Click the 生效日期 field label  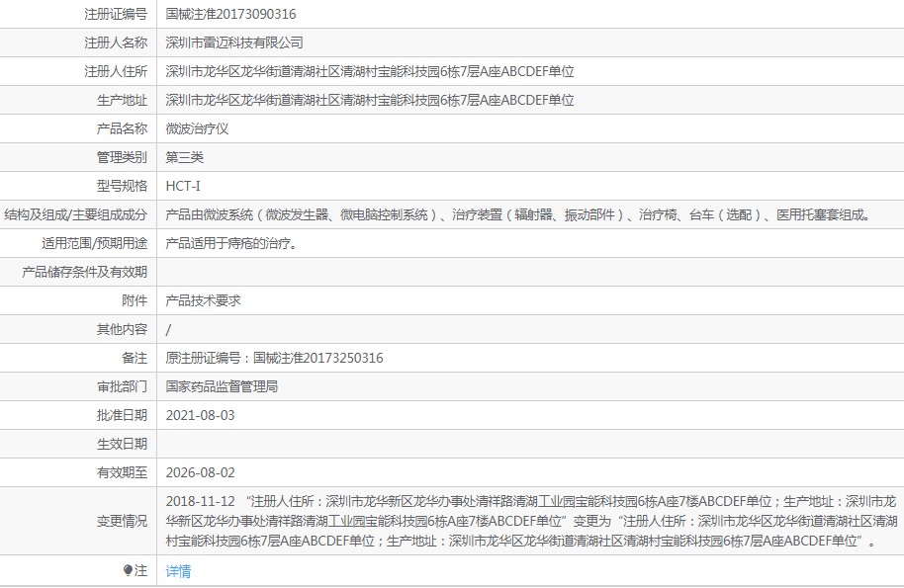tap(123, 444)
